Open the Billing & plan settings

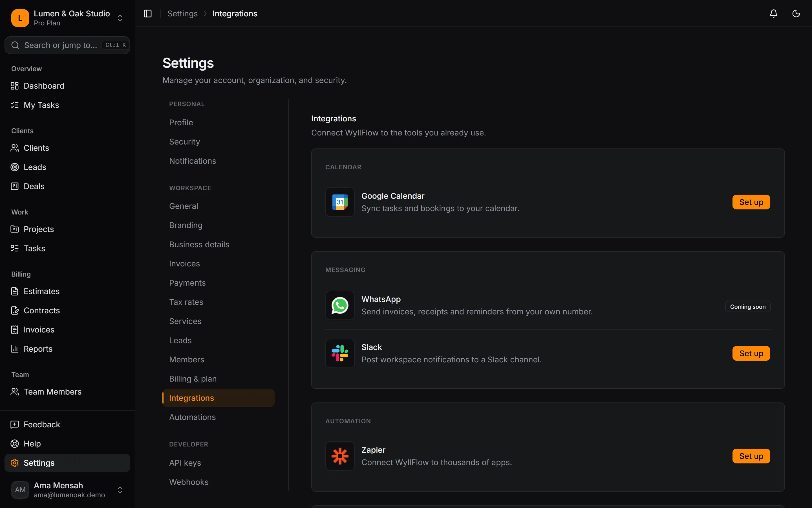click(218, 379)
